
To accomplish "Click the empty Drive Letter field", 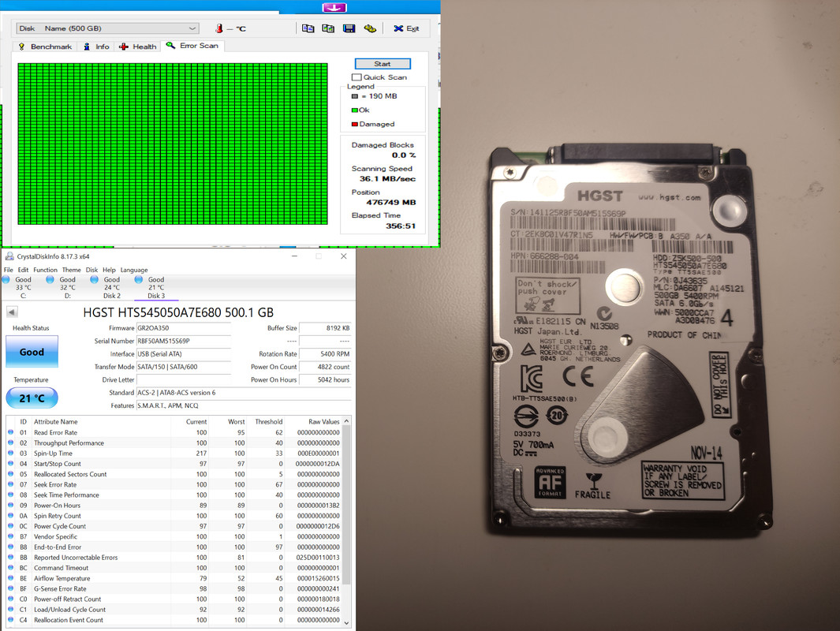I will 184,379.
